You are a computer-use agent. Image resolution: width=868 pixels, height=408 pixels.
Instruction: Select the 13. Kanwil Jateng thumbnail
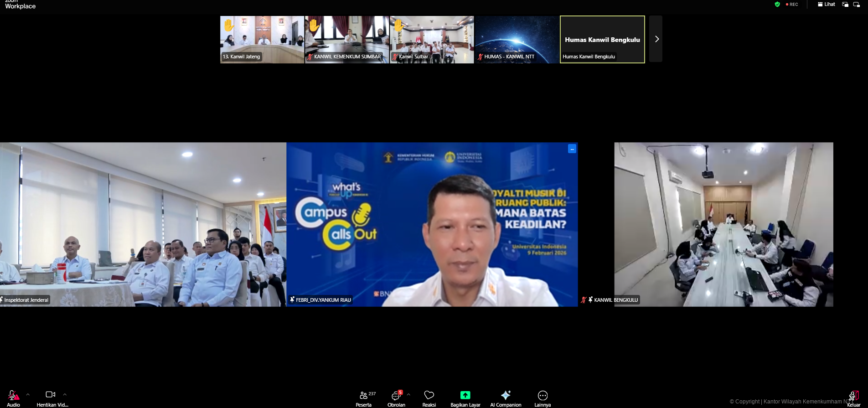[262, 39]
